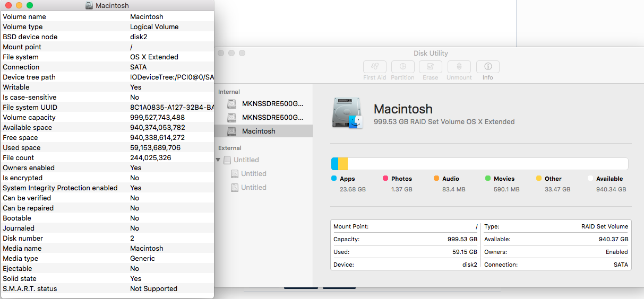Click the Macintosh volume title heading

point(403,109)
